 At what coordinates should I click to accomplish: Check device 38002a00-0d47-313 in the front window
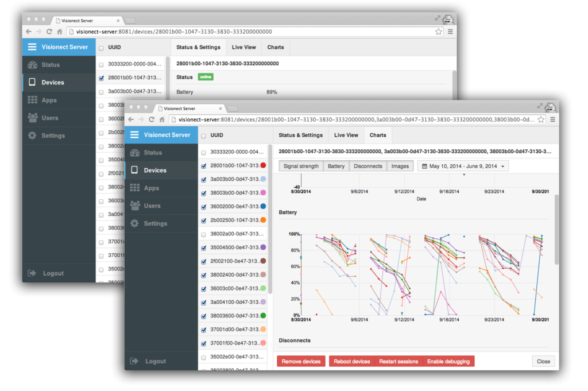[x=204, y=234]
